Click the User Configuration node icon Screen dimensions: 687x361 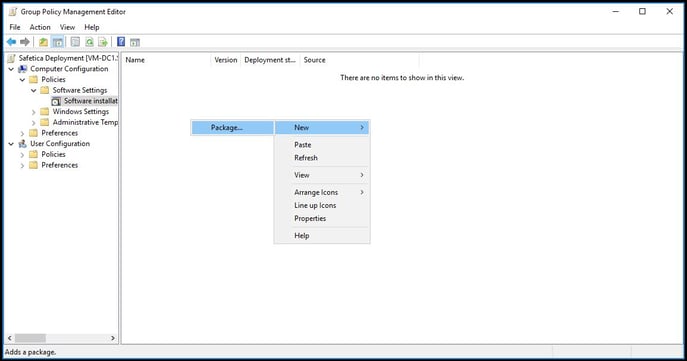pos(23,144)
